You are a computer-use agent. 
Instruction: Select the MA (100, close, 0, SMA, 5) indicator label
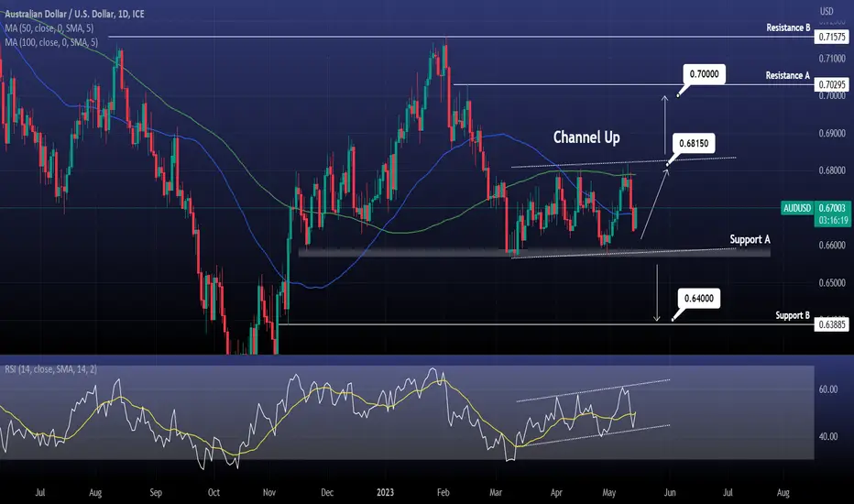pyautogui.click(x=51, y=42)
